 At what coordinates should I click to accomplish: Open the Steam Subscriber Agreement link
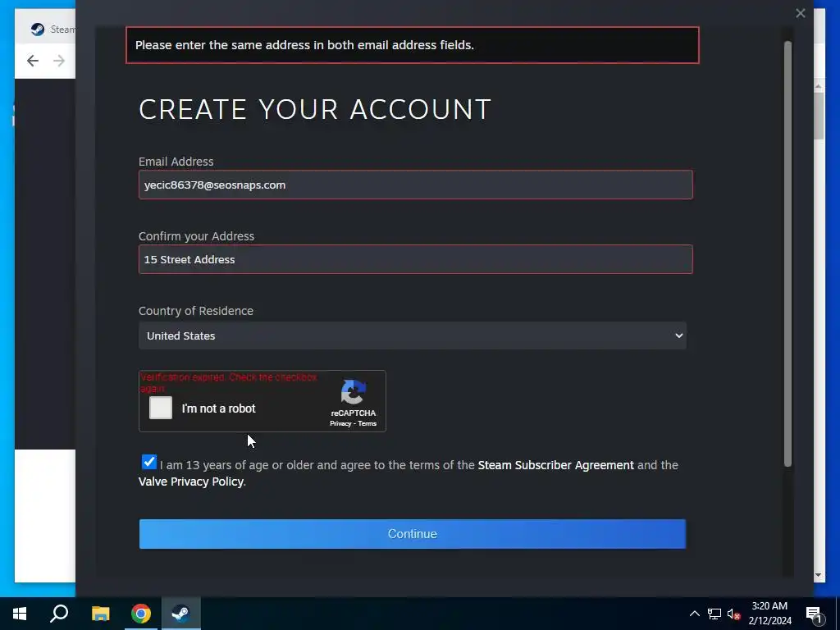click(x=555, y=465)
